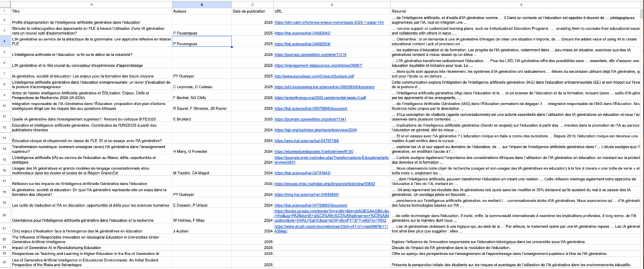Select the 'C Leyronas, O Catteau' author cell
644x269 pixels.
pos(201,86)
